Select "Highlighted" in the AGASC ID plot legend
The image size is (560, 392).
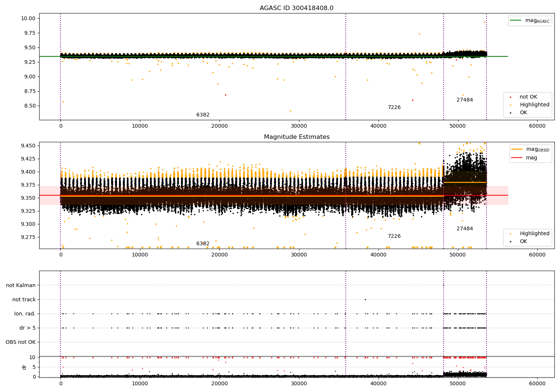pos(534,105)
